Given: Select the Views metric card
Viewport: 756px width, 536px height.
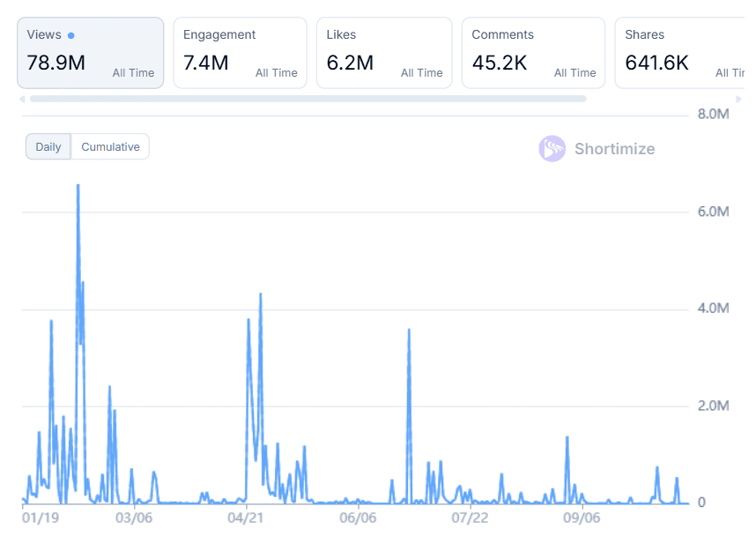Looking at the screenshot, I should (90, 53).
